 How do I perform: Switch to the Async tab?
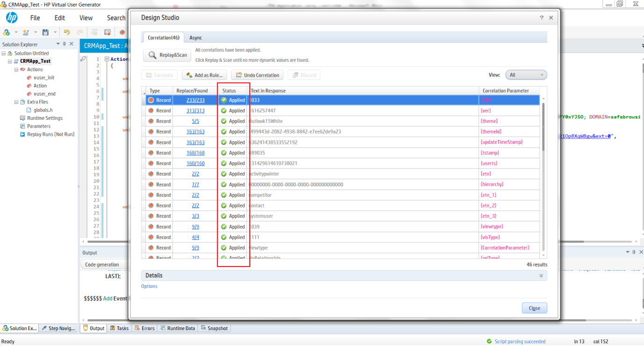(195, 37)
